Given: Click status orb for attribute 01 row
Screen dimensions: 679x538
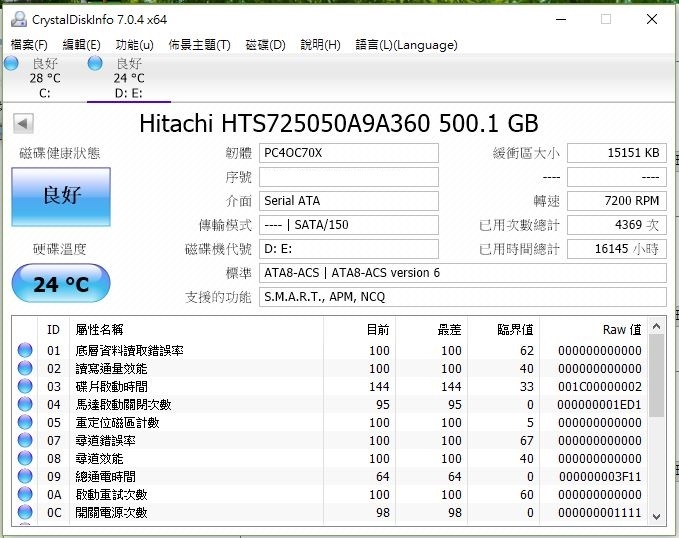Looking at the screenshot, I should coord(25,350).
